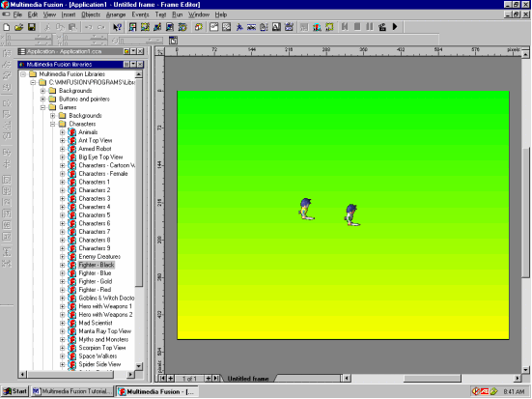Click the Paste toolbar icon

(x=72, y=27)
